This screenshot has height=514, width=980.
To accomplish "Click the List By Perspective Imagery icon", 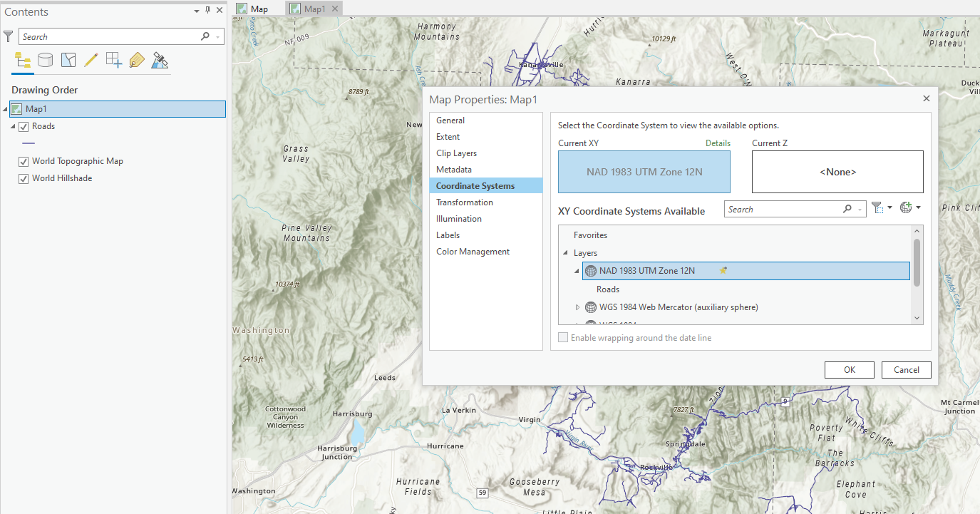I will tap(159, 60).
